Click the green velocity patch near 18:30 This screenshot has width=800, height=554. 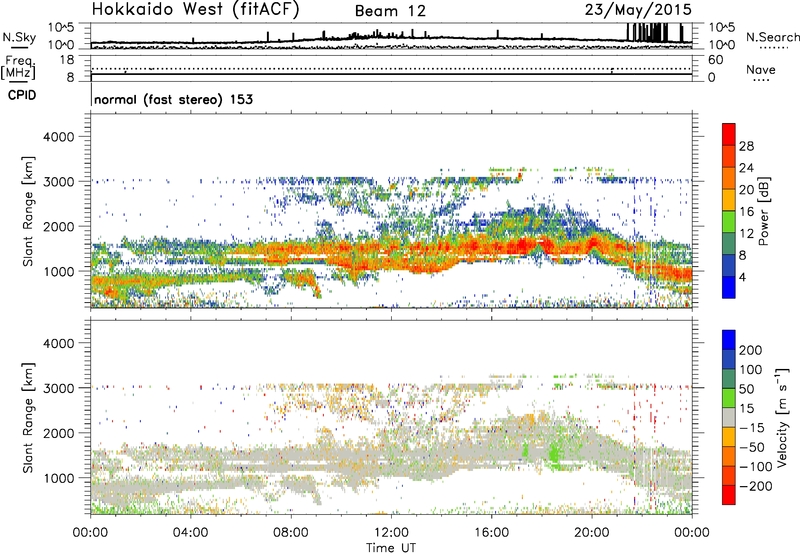[556, 452]
